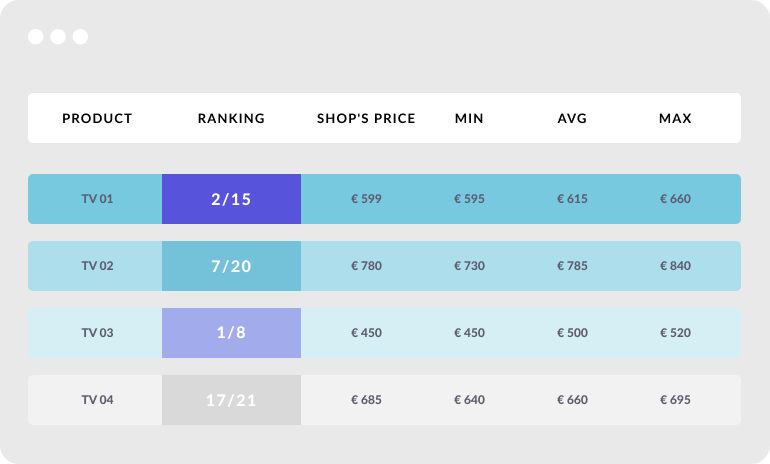The image size is (770, 464).
Task: Click the AVG column header
Action: (572, 118)
